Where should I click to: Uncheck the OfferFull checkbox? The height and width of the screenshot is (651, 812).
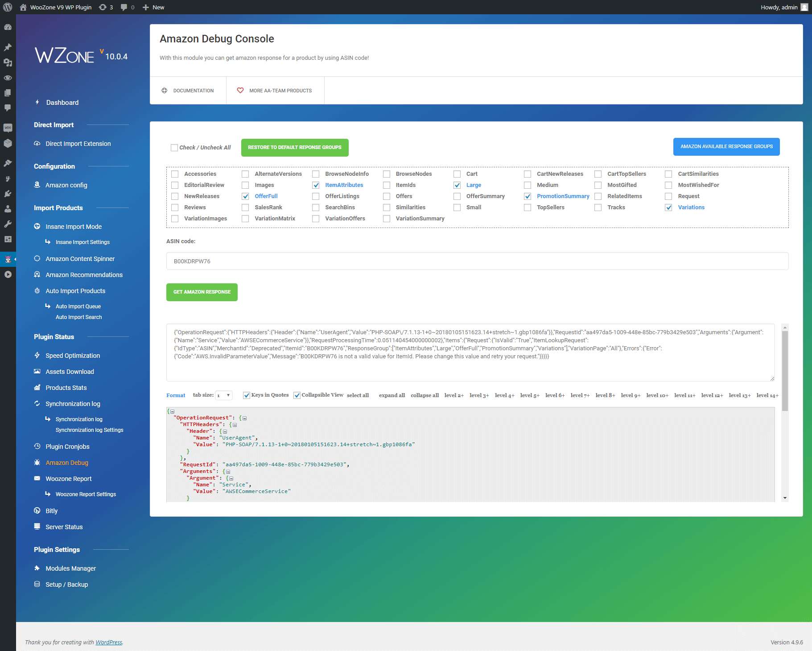point(245,196)
